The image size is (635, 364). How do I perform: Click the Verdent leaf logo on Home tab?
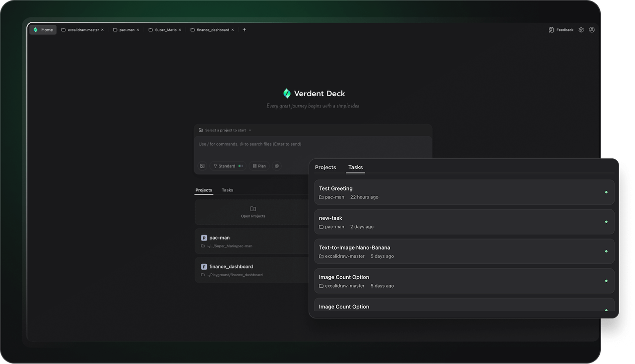36,30
